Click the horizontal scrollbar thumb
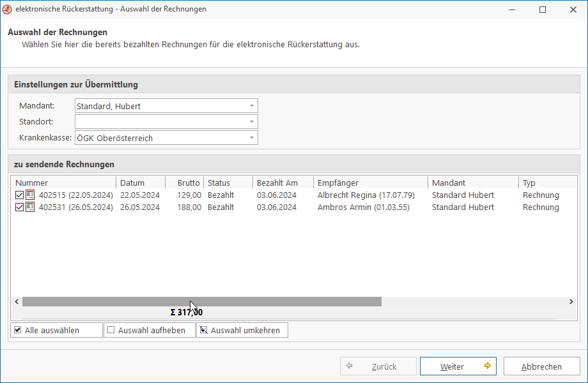 pyautogui.click(x=201, y=302)
